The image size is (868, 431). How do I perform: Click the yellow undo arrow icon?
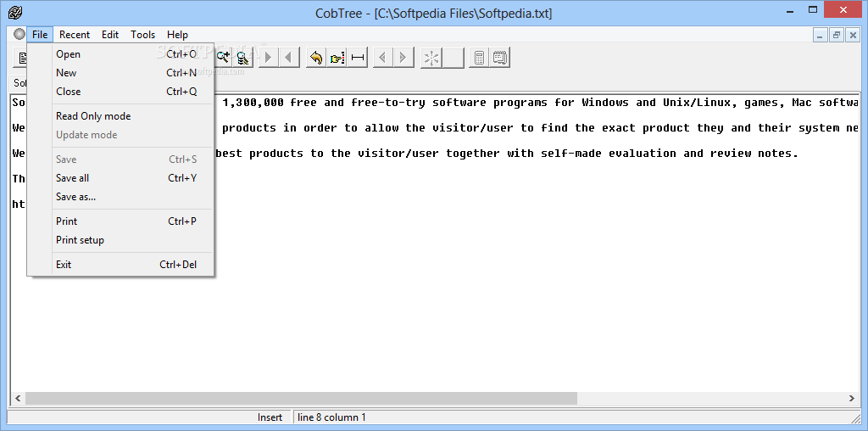tap(316, 57)
